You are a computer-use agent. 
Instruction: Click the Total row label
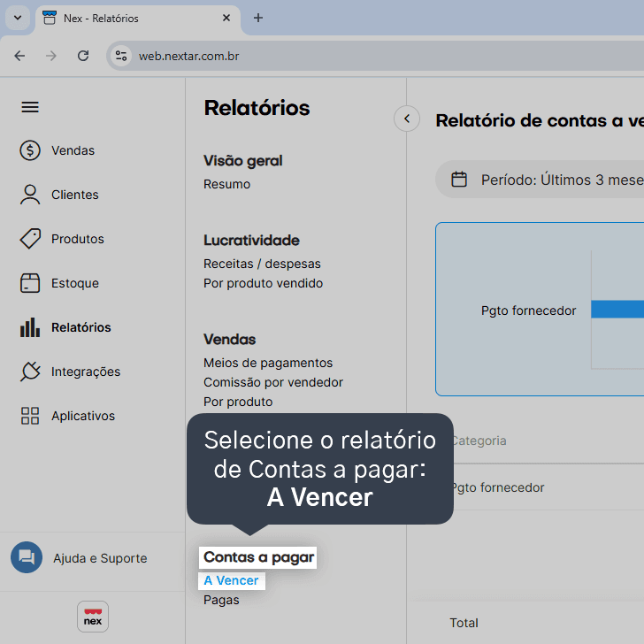tap(464, 623)
